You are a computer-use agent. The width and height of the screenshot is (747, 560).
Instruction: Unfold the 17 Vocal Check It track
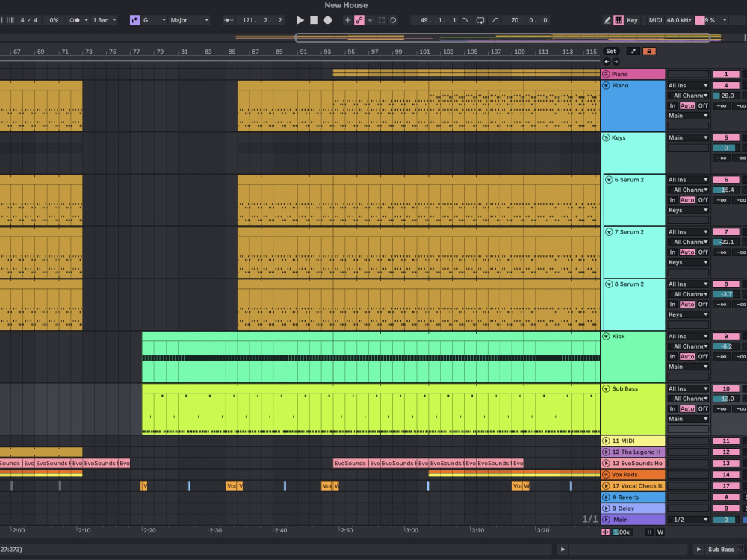[606, 486]
